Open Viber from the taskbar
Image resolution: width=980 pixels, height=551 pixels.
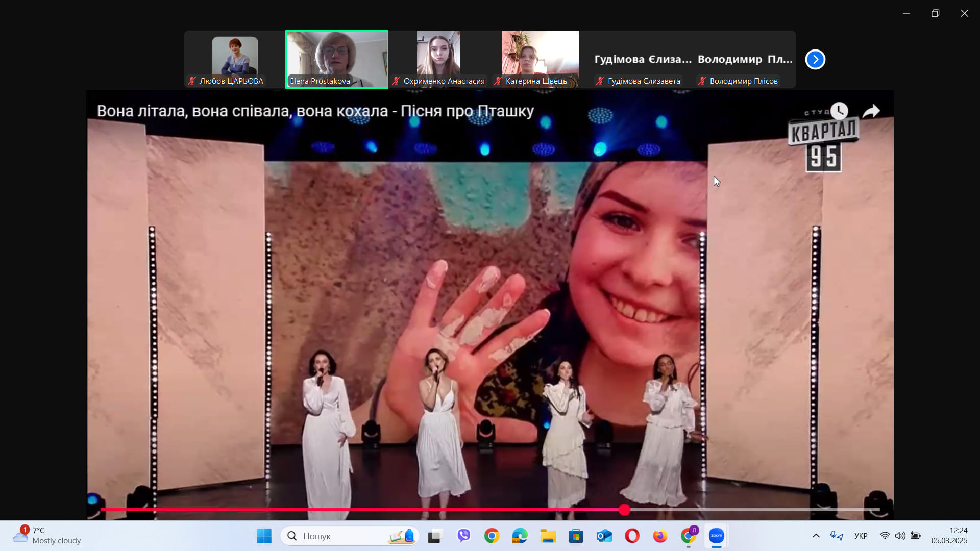click(463, 536)
